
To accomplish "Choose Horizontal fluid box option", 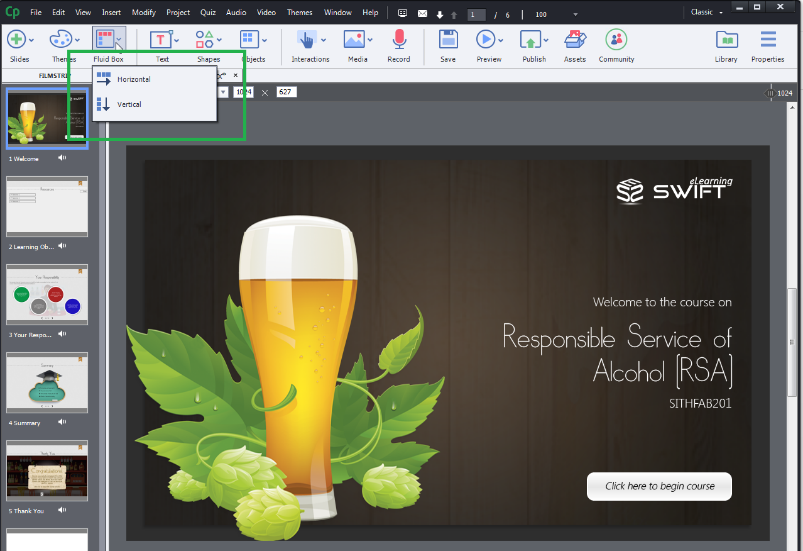I will click(x=154, y=79).
